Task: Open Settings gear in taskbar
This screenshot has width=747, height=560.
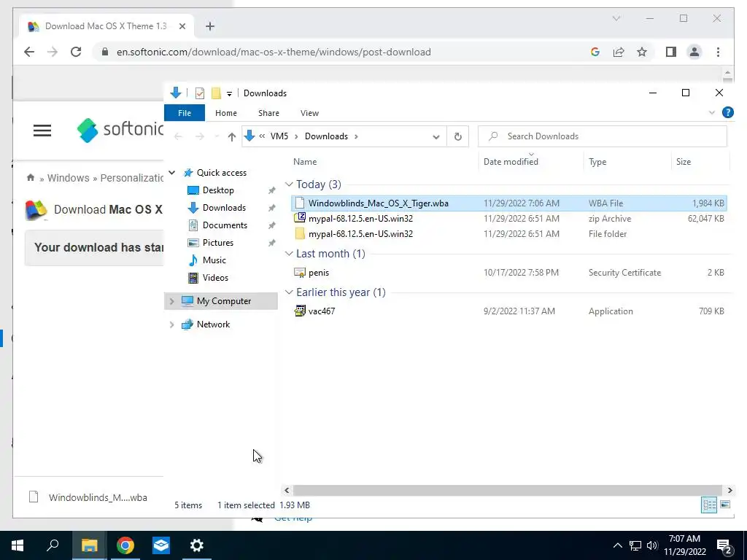Action: pyautogui.click(x=197, y=545)
